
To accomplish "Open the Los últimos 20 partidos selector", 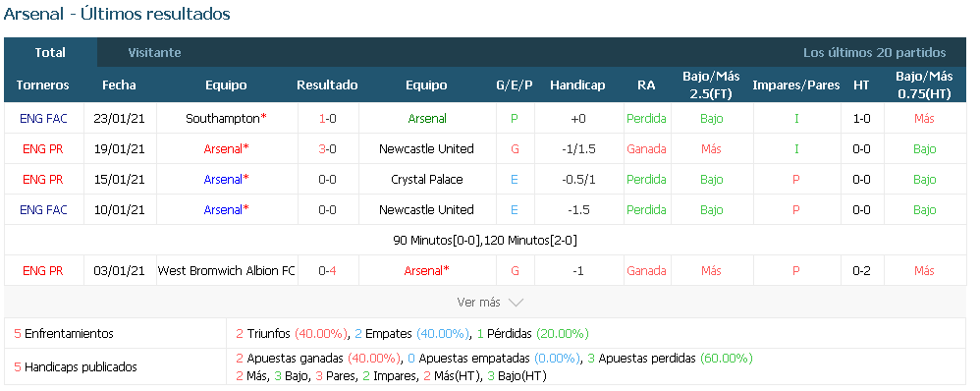I will tap(874, 52).
